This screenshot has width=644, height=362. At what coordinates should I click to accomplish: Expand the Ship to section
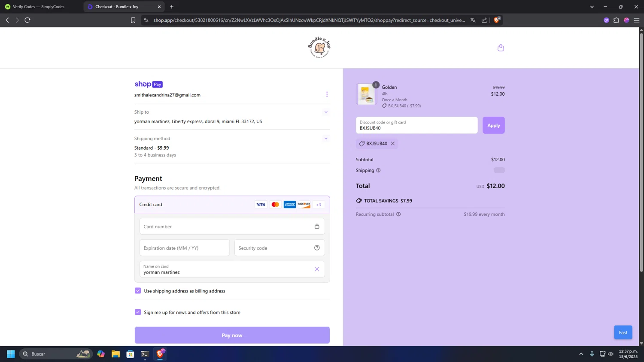(326, 112)
